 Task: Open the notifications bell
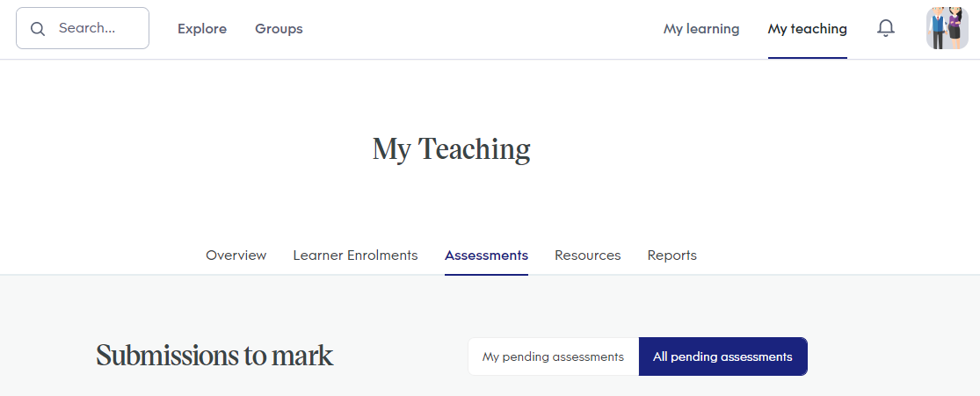pyautogui.click(x=886, y=28)
